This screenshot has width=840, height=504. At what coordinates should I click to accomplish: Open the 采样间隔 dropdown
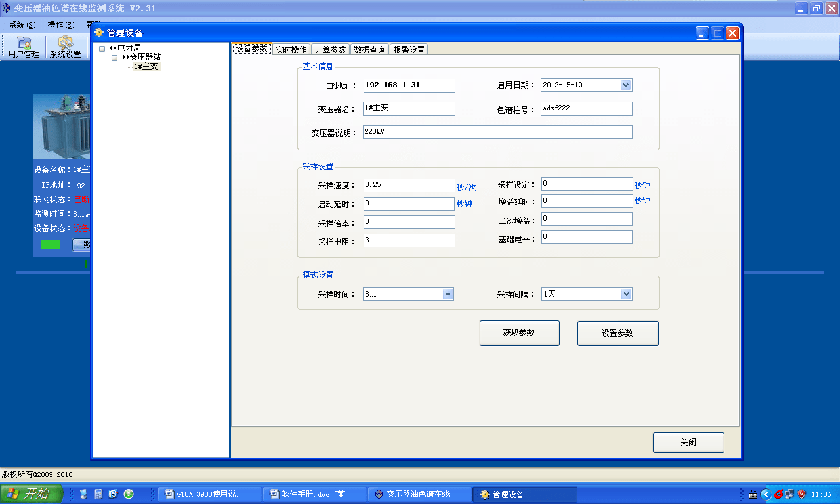pos(626,294)
